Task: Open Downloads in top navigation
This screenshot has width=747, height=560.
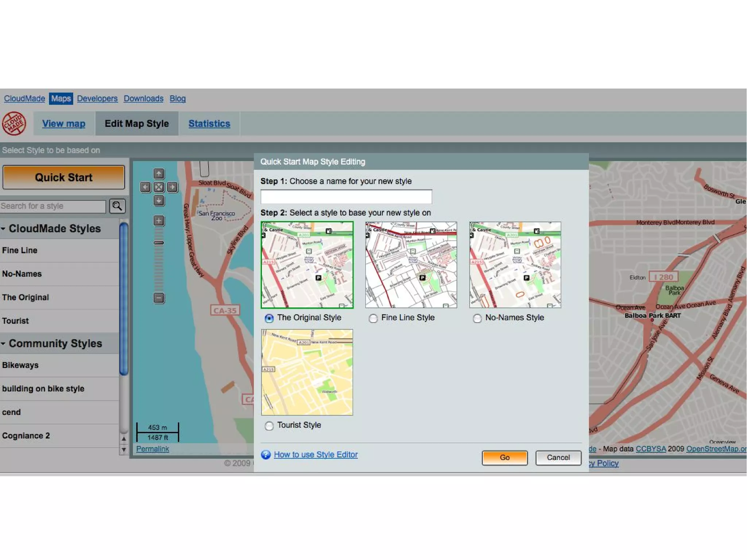Action: (x=143, y=99)
